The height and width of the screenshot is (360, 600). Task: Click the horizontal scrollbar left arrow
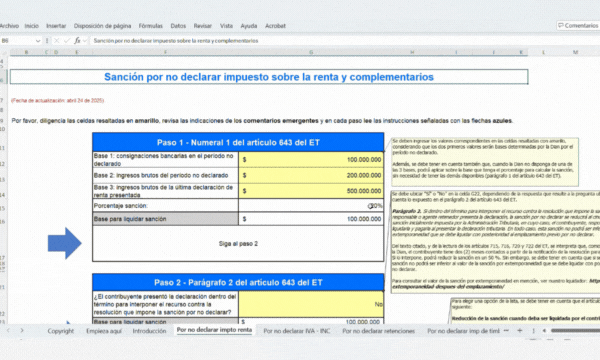[x=544, y=331]
